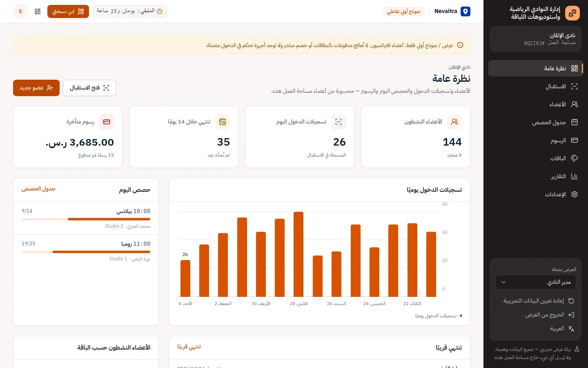Click عضو جديد button
The width and height of the screenshot is (588, 368).
click(36, 88)
